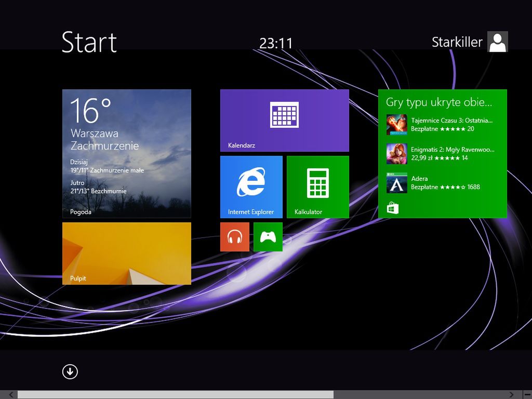Click '21°/13° Bezchmurnie' forecast text
The image size is (532, 399).
(x=98, y=191)
